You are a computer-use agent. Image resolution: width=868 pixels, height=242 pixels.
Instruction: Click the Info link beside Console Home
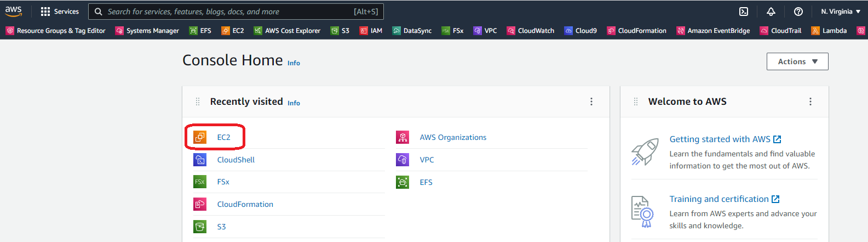click(294, 63)
